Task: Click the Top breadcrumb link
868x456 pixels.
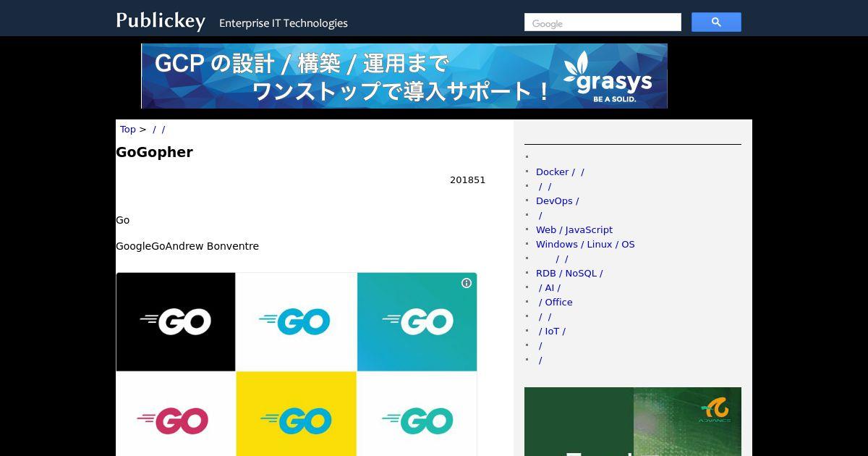Action: (x=128, y=130)
